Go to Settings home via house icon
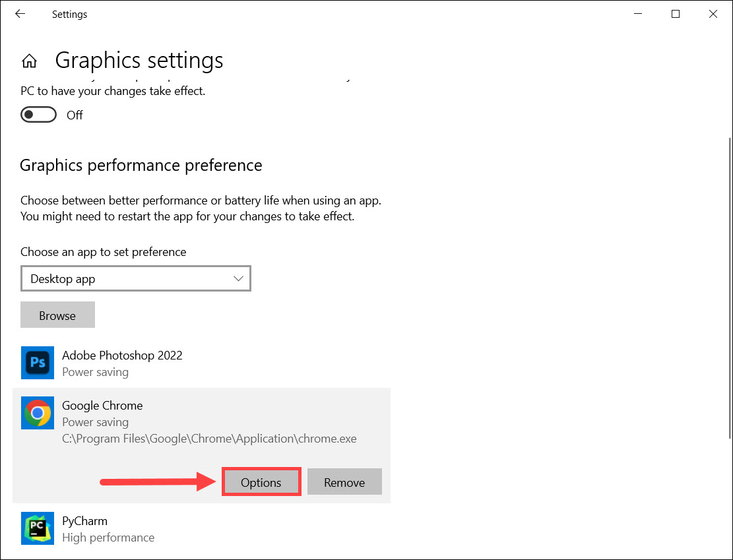 29,61
